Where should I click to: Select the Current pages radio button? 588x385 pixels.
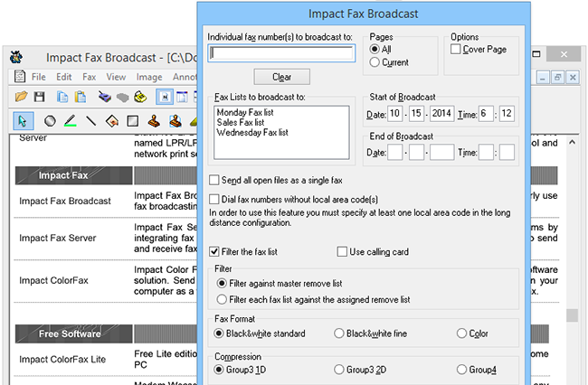pyautogui.click(x=375, y=62)
